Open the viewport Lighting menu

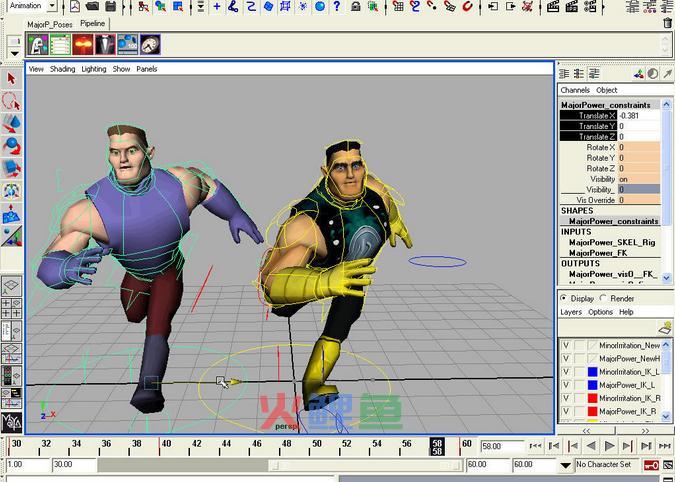94,69
